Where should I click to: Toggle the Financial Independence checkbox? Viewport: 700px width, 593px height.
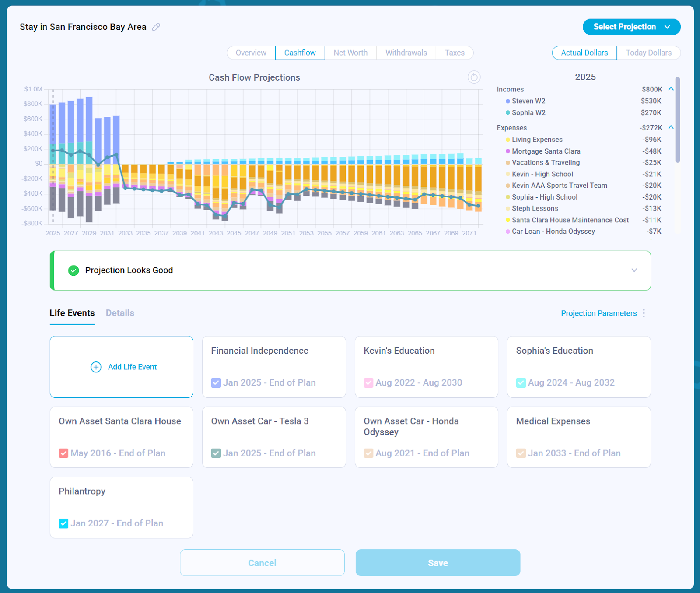(216, 383)
